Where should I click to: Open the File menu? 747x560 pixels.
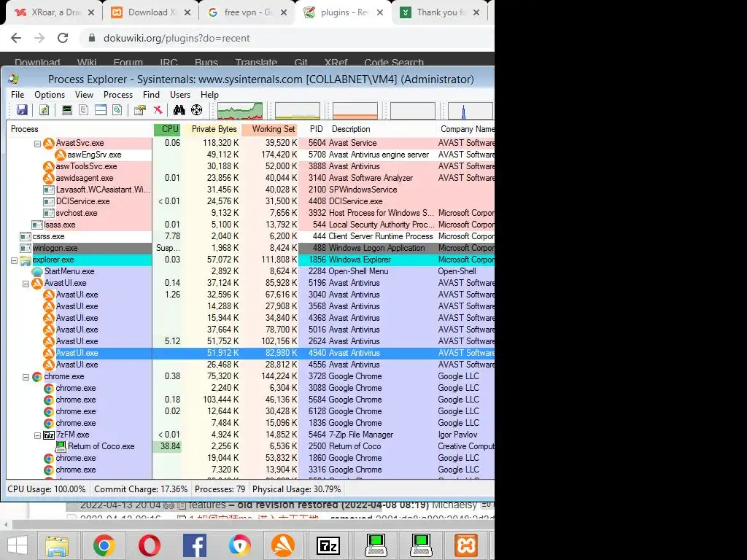tap(18, 95)
